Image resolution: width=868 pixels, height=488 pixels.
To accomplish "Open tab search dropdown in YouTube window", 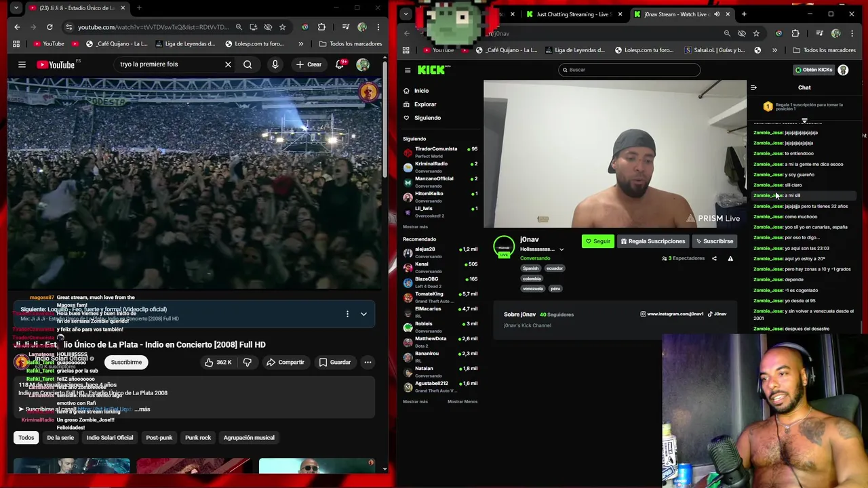I will [16, 8].
